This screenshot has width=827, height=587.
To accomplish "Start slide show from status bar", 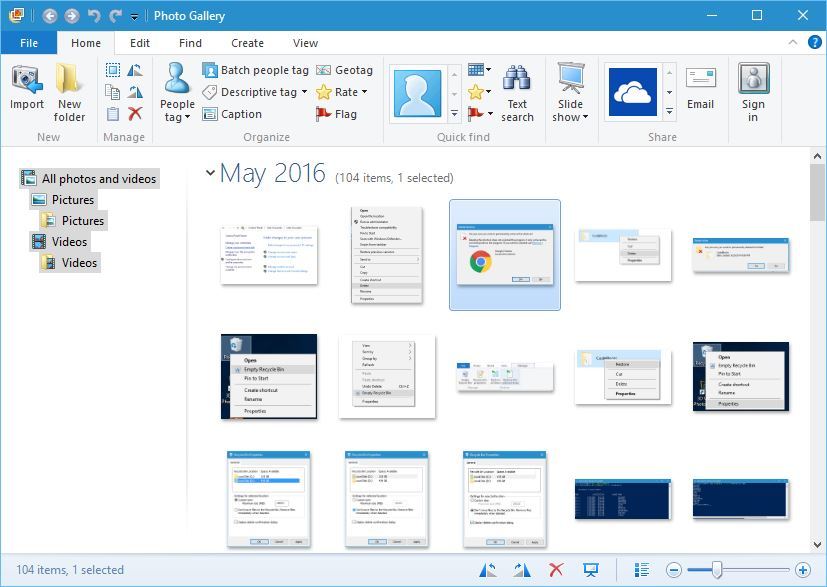I will coord(590,570).
